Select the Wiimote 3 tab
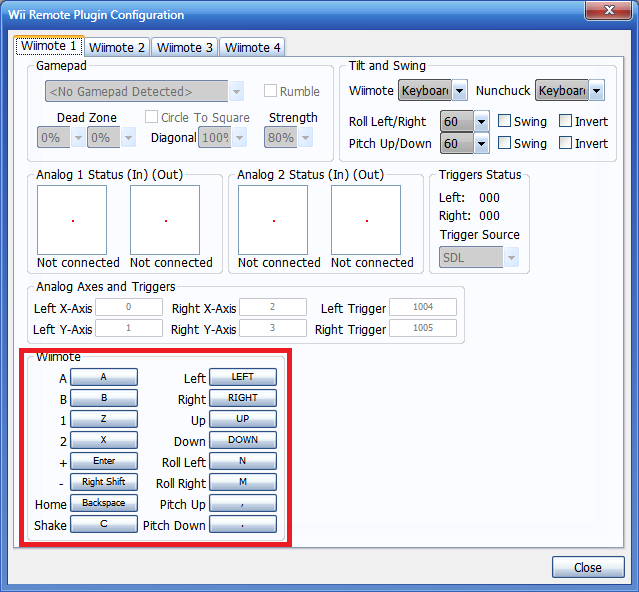 point(185,47)
